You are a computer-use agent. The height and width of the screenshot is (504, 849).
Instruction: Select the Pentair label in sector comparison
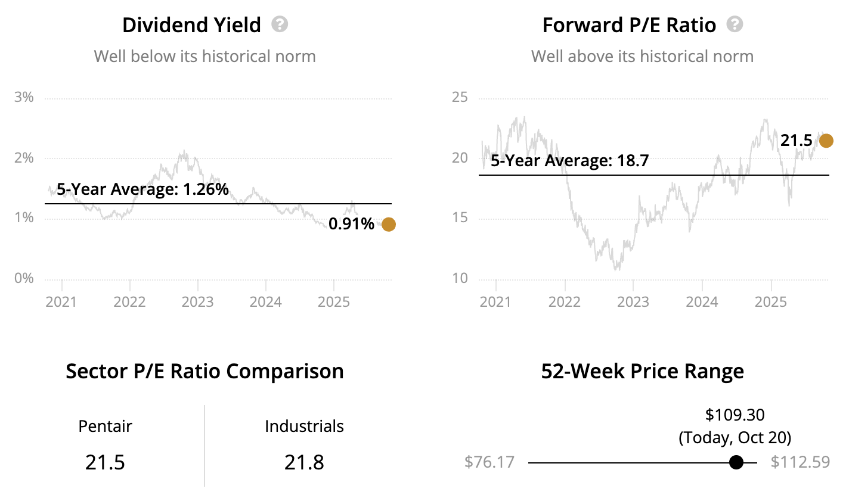[105, 427]
